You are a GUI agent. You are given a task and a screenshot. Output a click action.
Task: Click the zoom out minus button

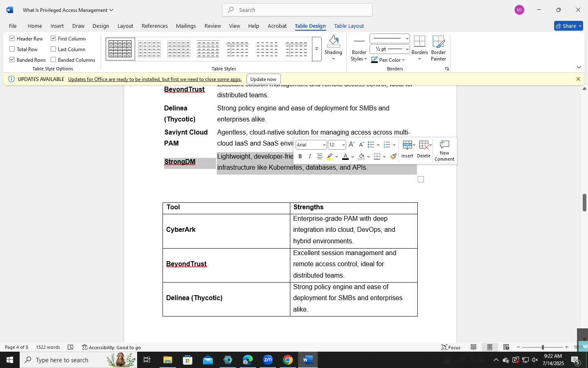tap(519, 347)
